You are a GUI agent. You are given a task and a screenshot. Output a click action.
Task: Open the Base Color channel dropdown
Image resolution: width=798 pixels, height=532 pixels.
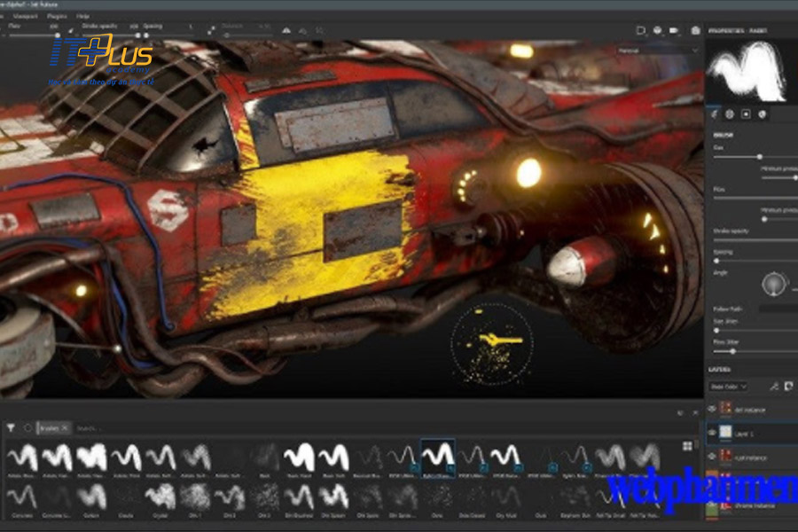[x=727, y=386]
